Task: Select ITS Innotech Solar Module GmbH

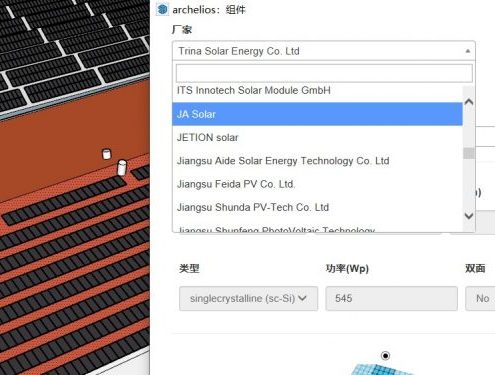Action: pyautogui.click(x=317, y=91)
